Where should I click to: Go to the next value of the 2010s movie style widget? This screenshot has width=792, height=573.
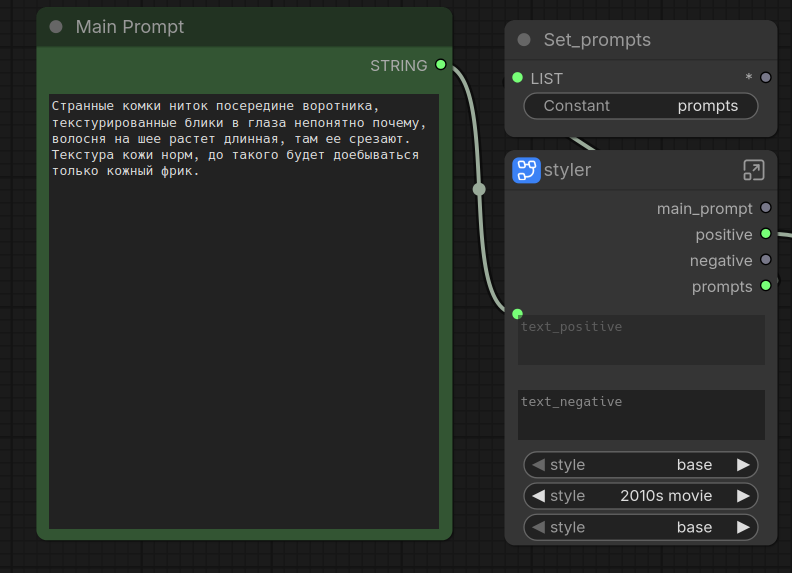743,496
